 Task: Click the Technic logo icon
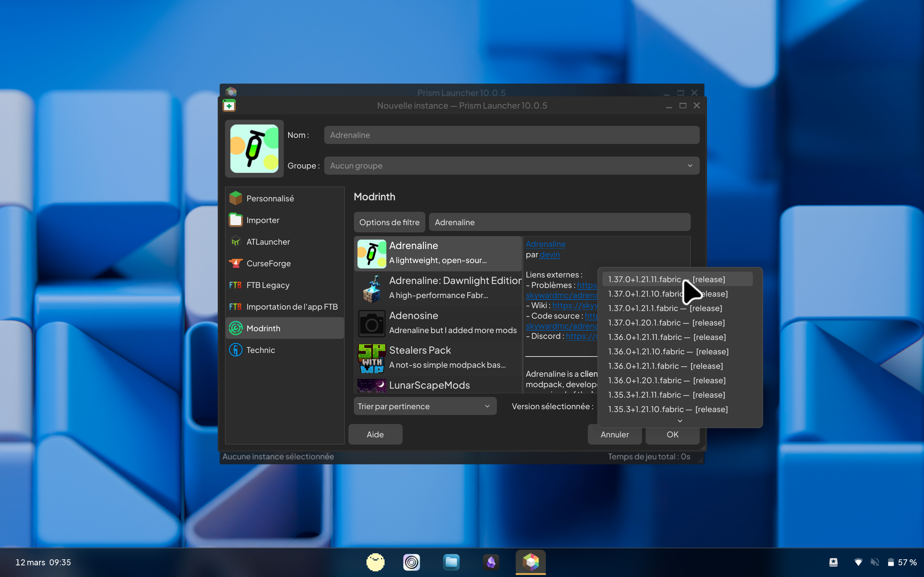235,350
